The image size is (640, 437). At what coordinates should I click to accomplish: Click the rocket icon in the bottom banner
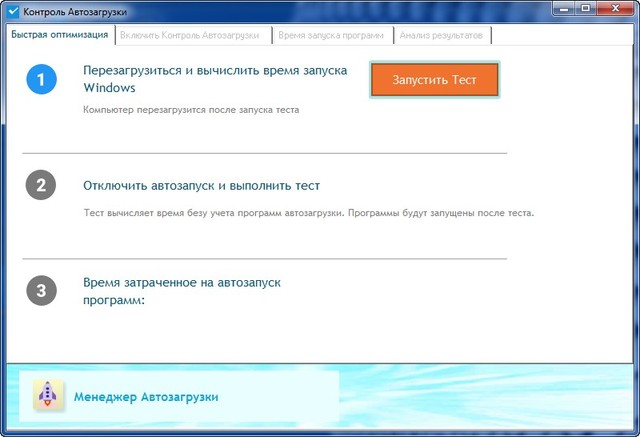coord(49,396)
